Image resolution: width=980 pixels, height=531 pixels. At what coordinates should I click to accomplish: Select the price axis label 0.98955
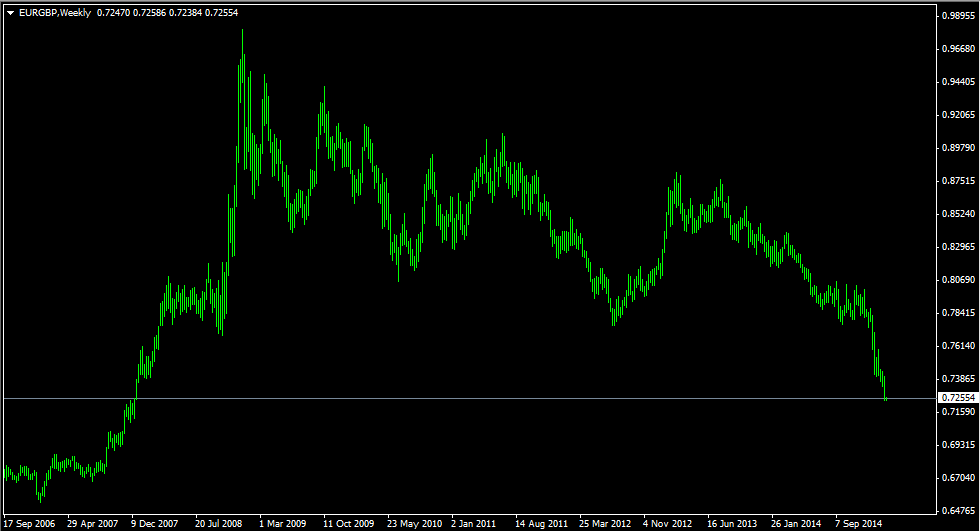click(958, 16)
